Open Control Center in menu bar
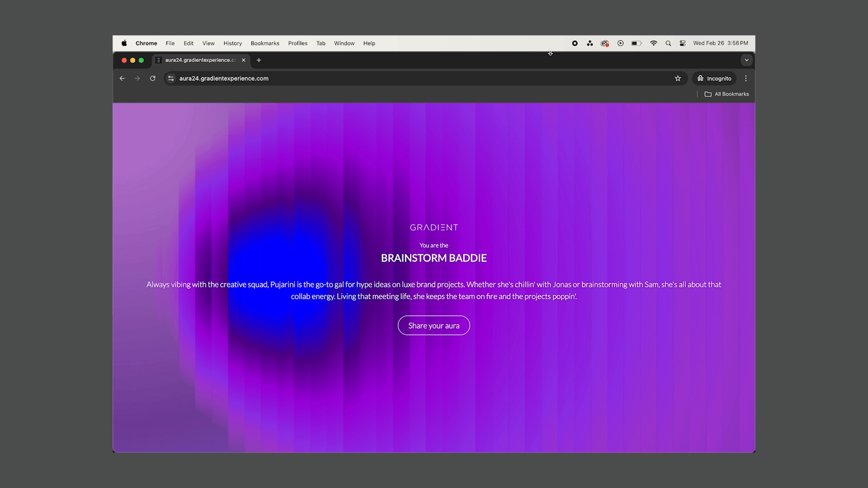Screen dimensions: 868x488 click(683, 43)
